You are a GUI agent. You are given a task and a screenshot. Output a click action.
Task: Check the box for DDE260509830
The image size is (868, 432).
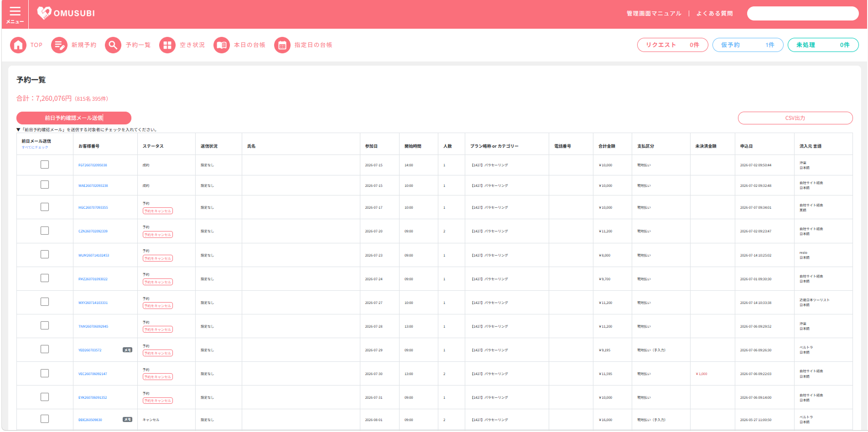point(45,419)
